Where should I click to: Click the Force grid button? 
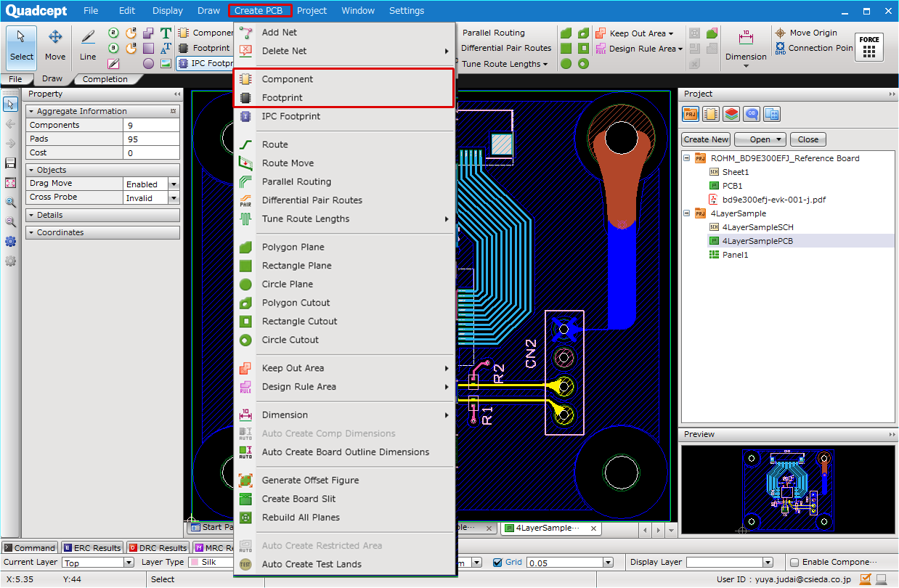[x=869, y=47]
